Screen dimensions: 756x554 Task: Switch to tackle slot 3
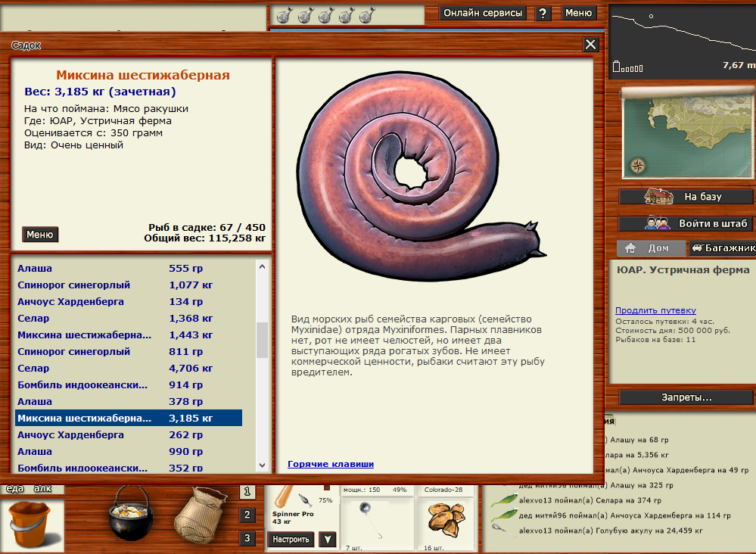click(247, 538)
